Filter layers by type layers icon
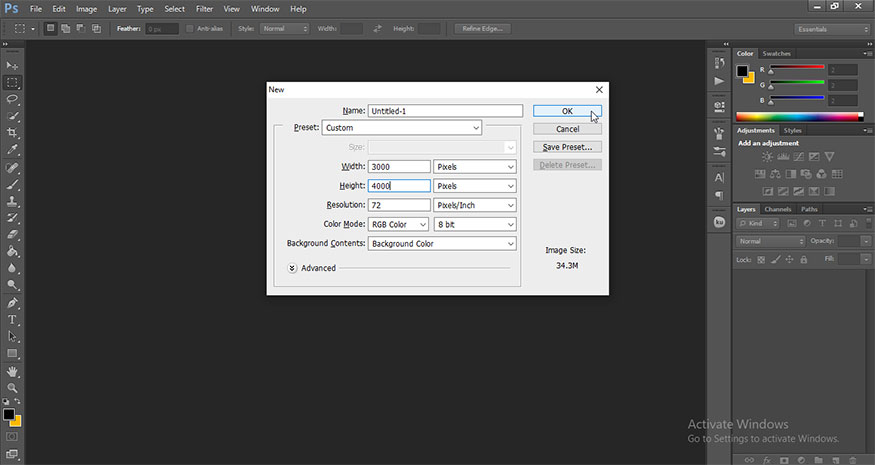This screenshot has width=875, height=465. (822, 223)
